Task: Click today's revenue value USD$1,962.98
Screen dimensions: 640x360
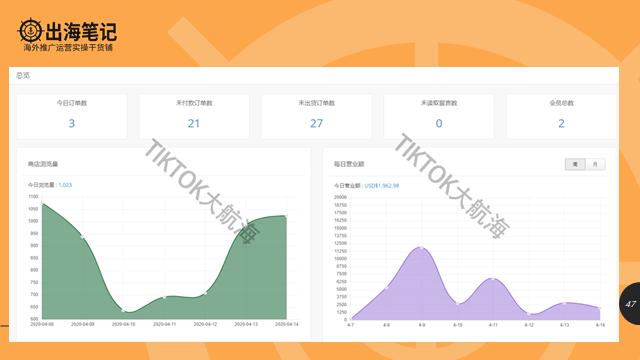Action: [x=382, y=186]
